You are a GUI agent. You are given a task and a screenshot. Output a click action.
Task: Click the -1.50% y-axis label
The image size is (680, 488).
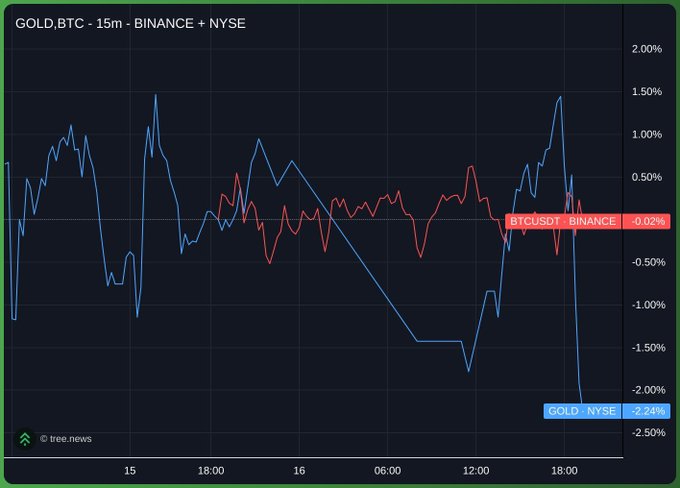[648, 347]
